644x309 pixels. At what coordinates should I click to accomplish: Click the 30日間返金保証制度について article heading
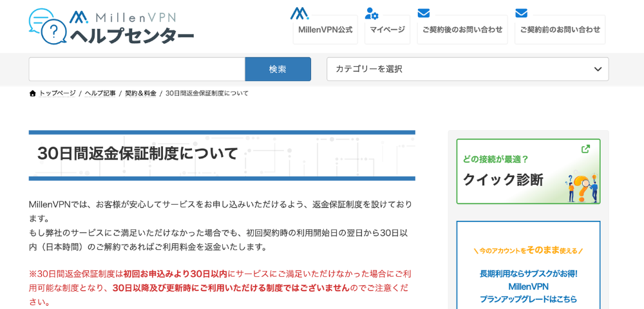point(138,153)
